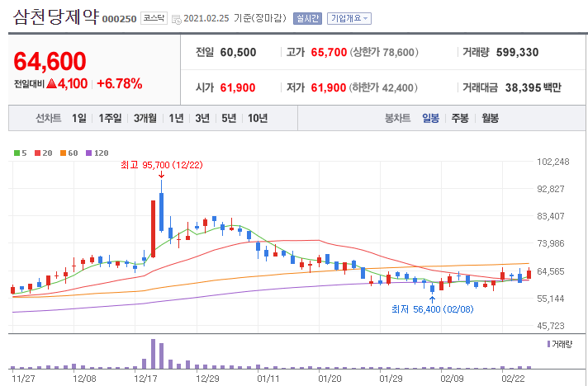Select the 10년 line chart tab
Image resolution: width=588 pixels, height=386 pixels.
(x=258, y=118)
